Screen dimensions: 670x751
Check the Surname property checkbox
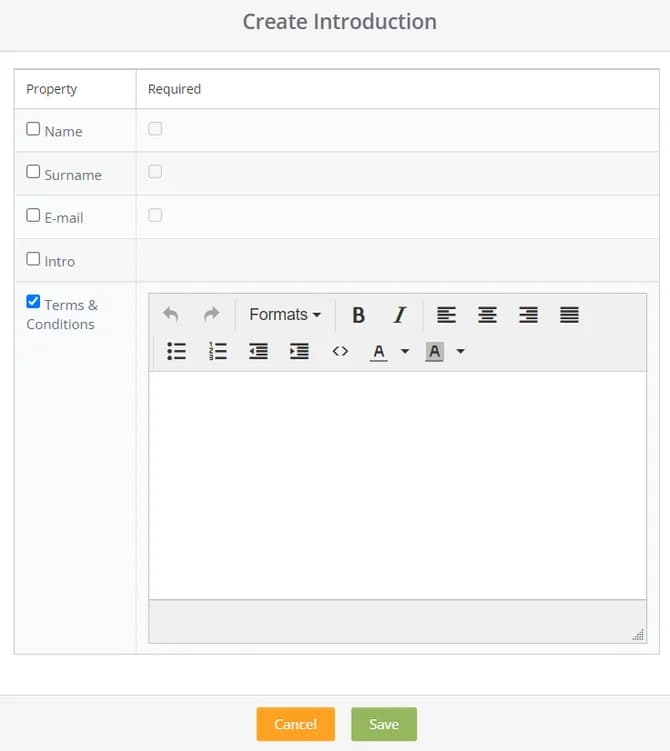click(33, 171)
